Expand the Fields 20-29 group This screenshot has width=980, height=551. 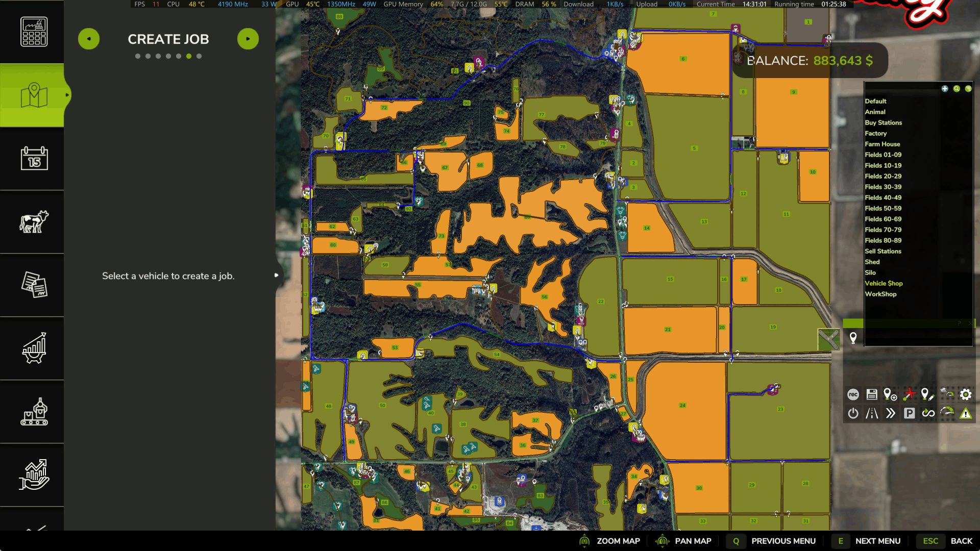tap(883, 176)
